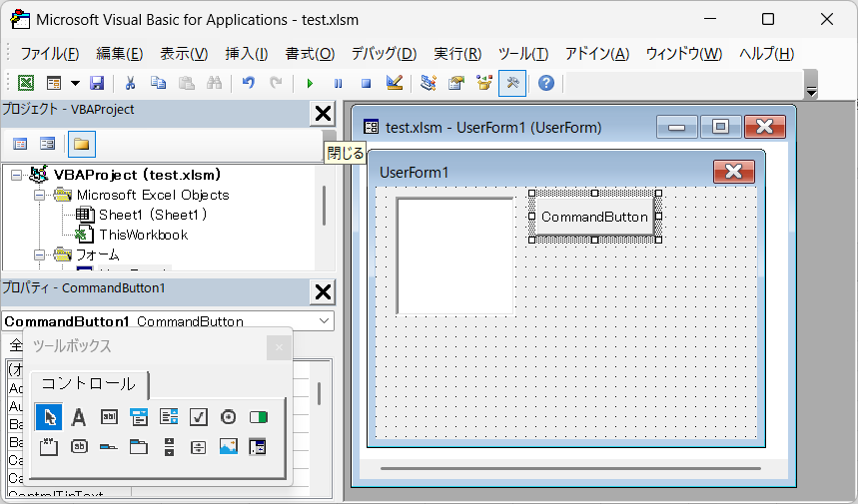Open the Project Explorer toolbar icon
858x504 pixels.
pos(428,83)
